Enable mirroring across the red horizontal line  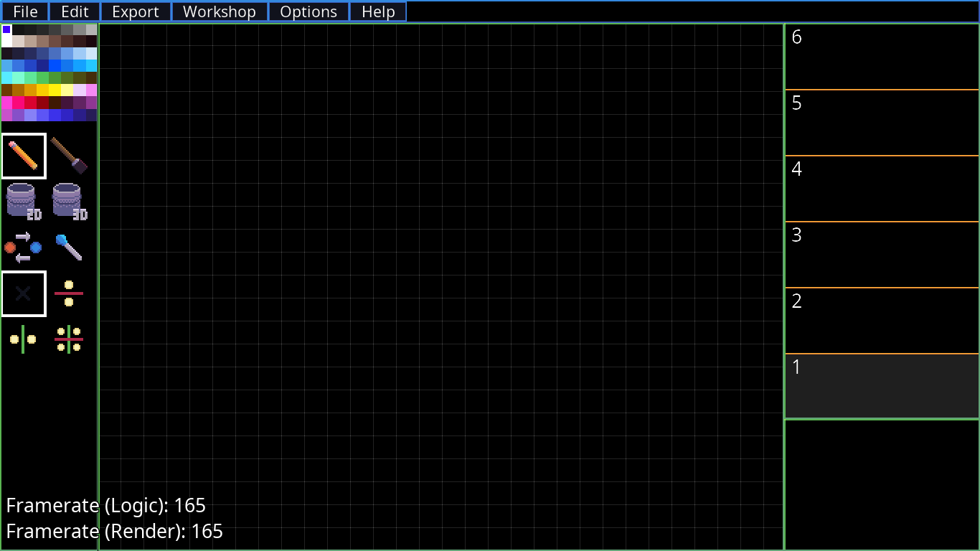[69, 293]
